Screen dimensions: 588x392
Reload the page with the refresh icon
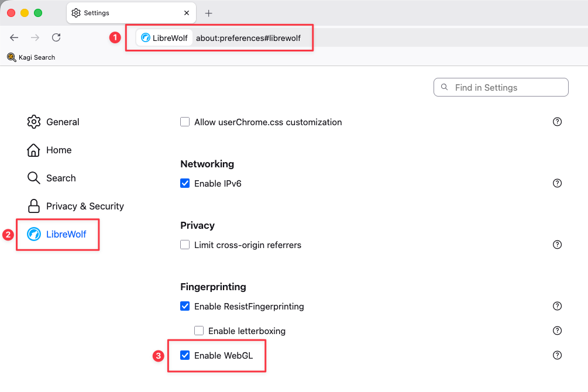click(x=56, y=37)
